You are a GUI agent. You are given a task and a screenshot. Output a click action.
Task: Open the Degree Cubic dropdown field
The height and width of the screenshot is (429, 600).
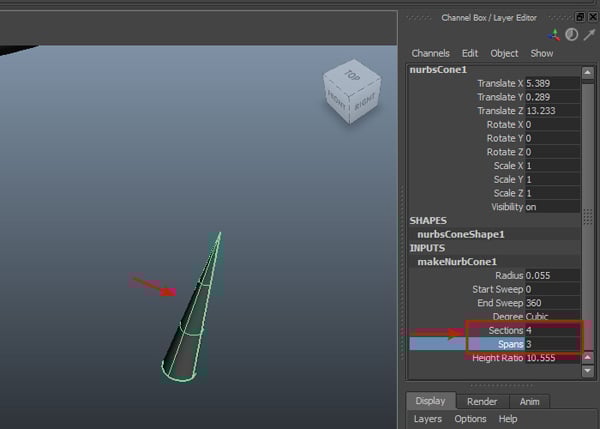[x=551, y=316]
